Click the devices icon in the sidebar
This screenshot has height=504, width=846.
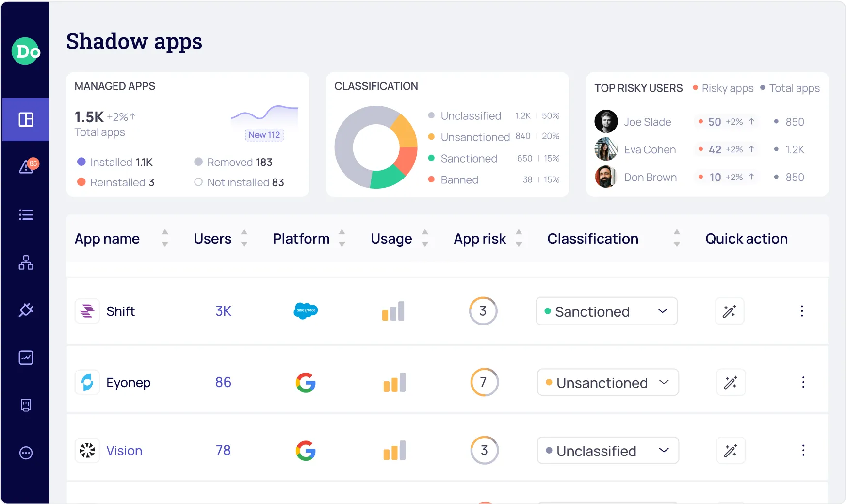click(25, 405)
